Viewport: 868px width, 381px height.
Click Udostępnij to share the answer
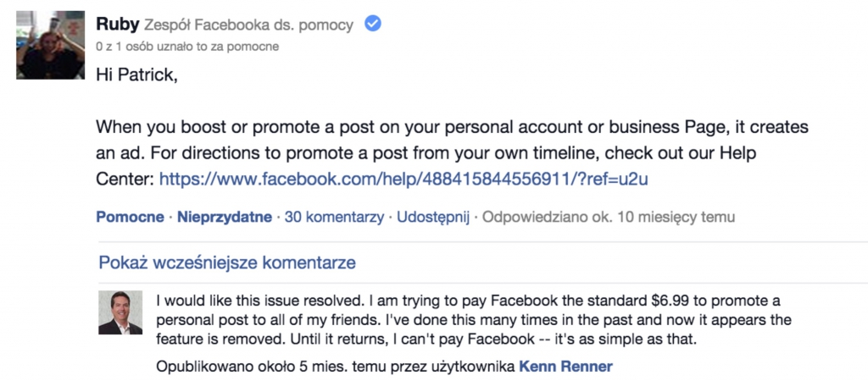point(433,217)
